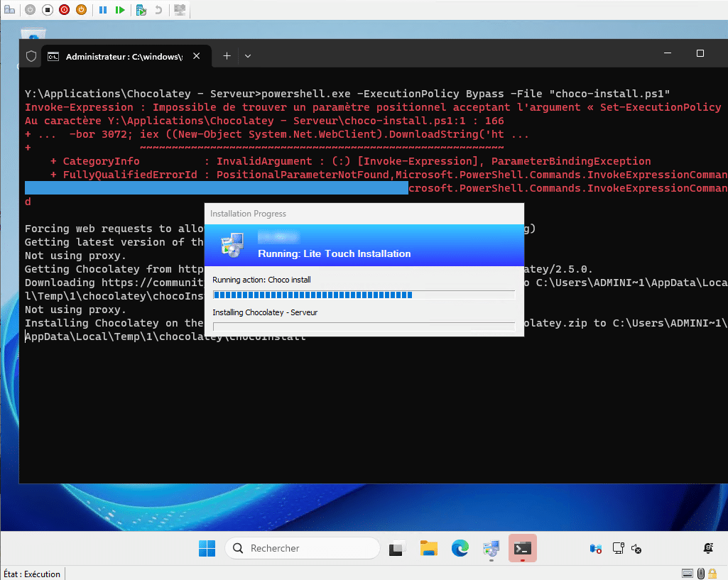The height and width of the screenshot is (580, 728).
Task: Add a new terminal tab
Action: click(227, 55)
